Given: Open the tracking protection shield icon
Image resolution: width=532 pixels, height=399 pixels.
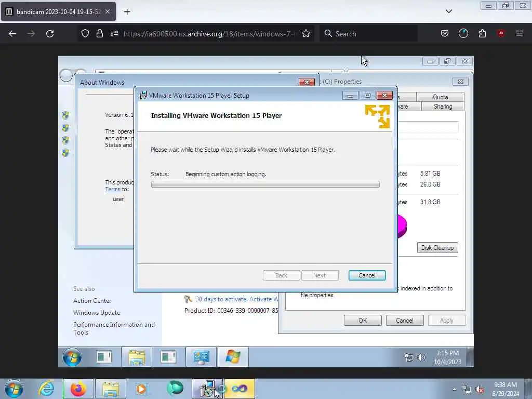Looking at the screenshot, I should click(85, 33).
